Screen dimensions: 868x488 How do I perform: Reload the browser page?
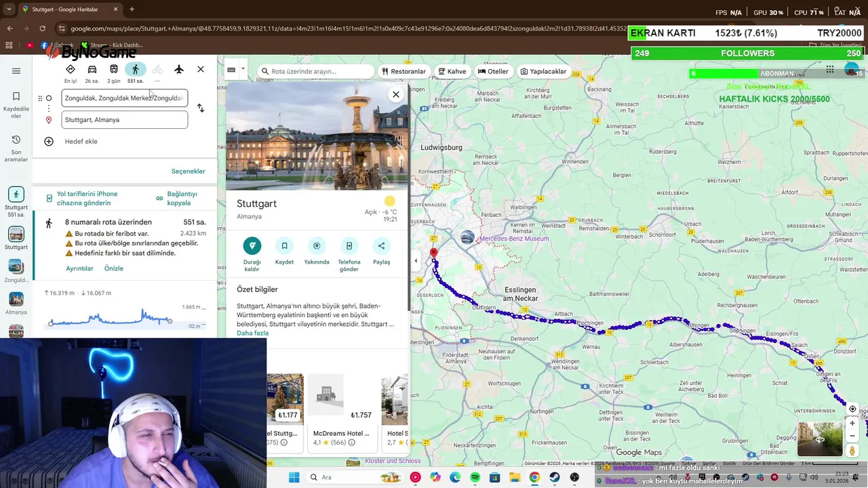(42, 28)
